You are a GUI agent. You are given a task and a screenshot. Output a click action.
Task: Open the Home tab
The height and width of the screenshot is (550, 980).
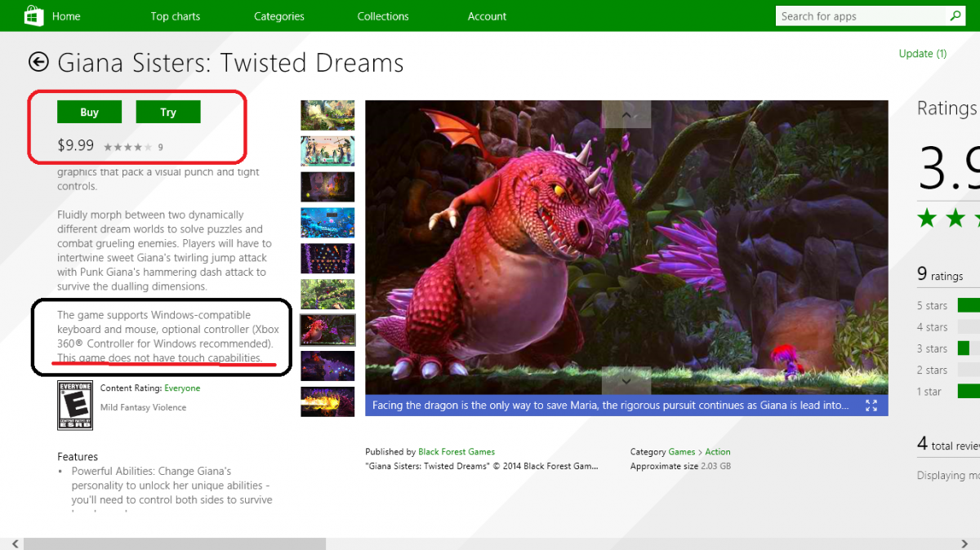pyautogui.click(x=66, y=16)
